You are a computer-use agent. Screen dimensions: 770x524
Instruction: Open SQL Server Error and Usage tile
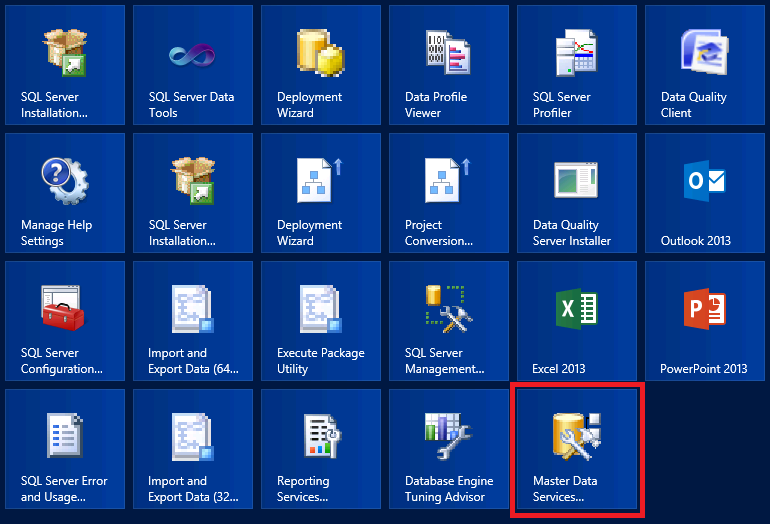point(65,449)
